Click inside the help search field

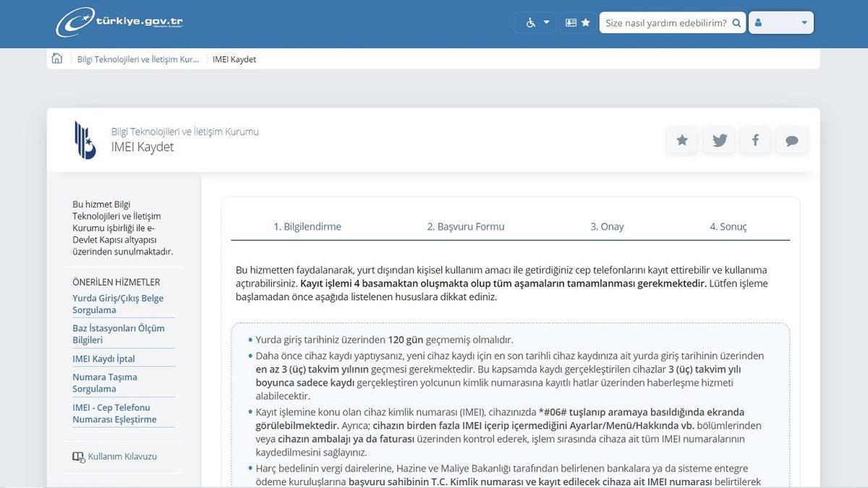click(665, 22)
